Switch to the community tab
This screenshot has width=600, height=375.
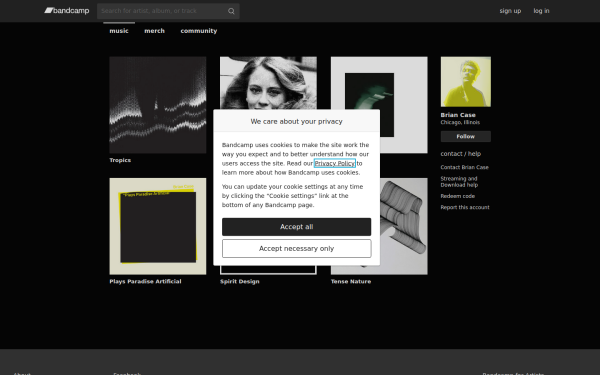tap(199, 31)
